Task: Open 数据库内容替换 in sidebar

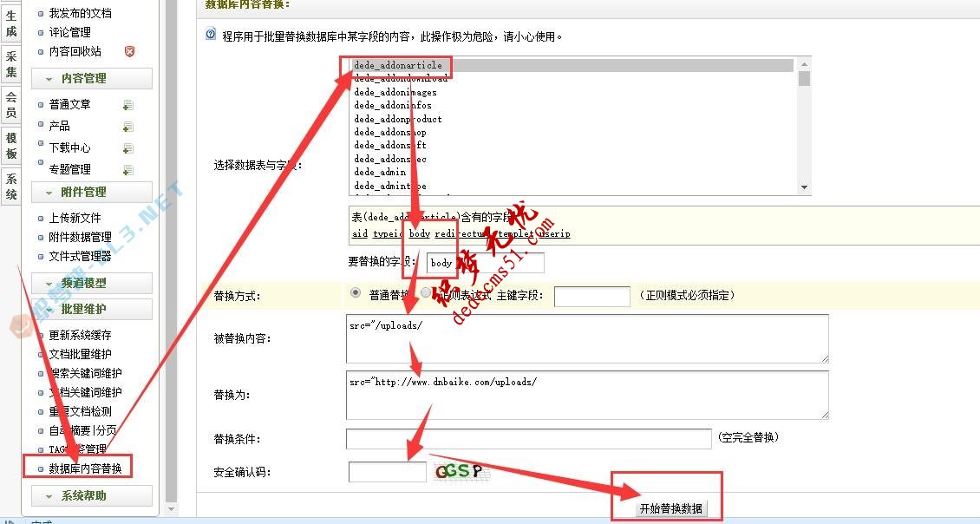Action: (85, 468)
